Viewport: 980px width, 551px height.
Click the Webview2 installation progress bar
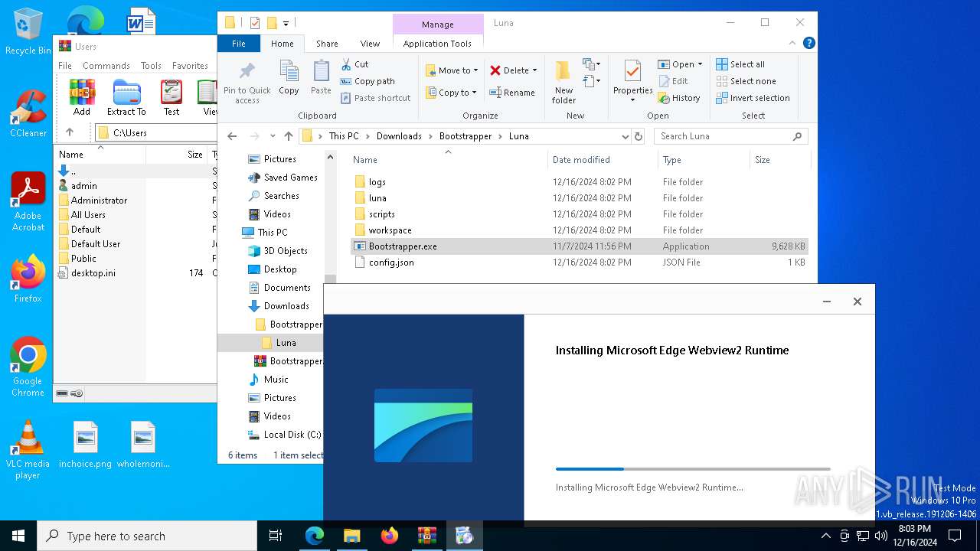point(693,469)
